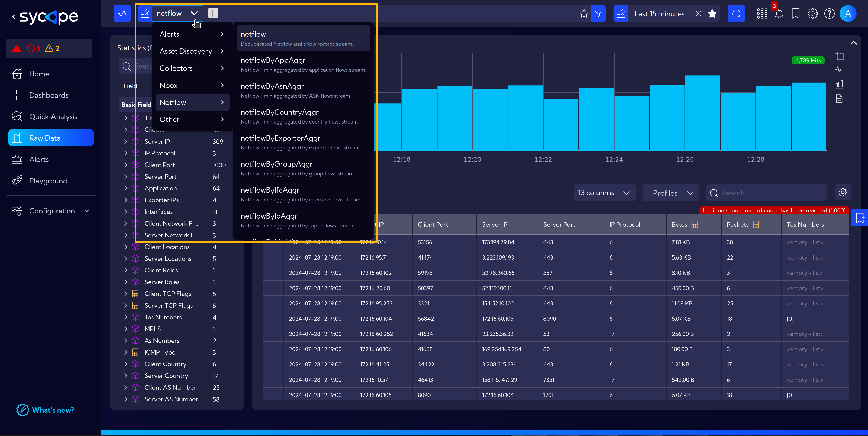
Task: Click the table Search field
Action: pos(766,193)
